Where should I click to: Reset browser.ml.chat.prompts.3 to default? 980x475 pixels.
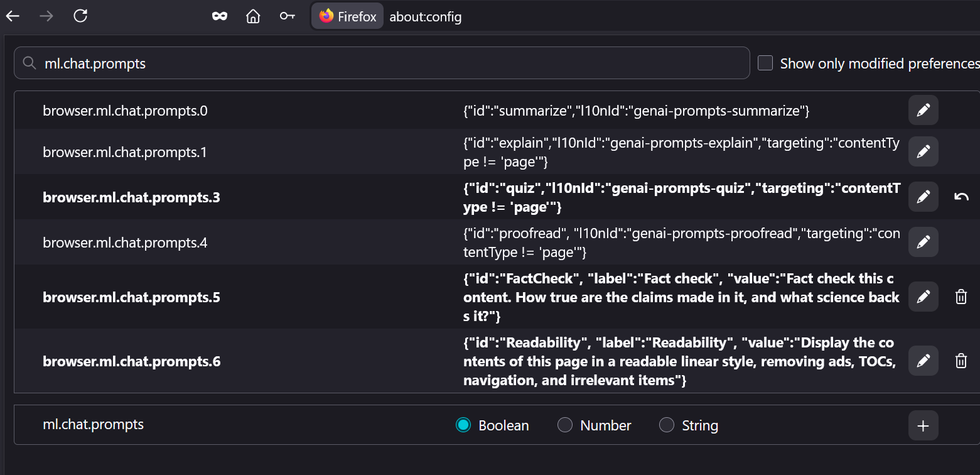click(x=961, y=197)
